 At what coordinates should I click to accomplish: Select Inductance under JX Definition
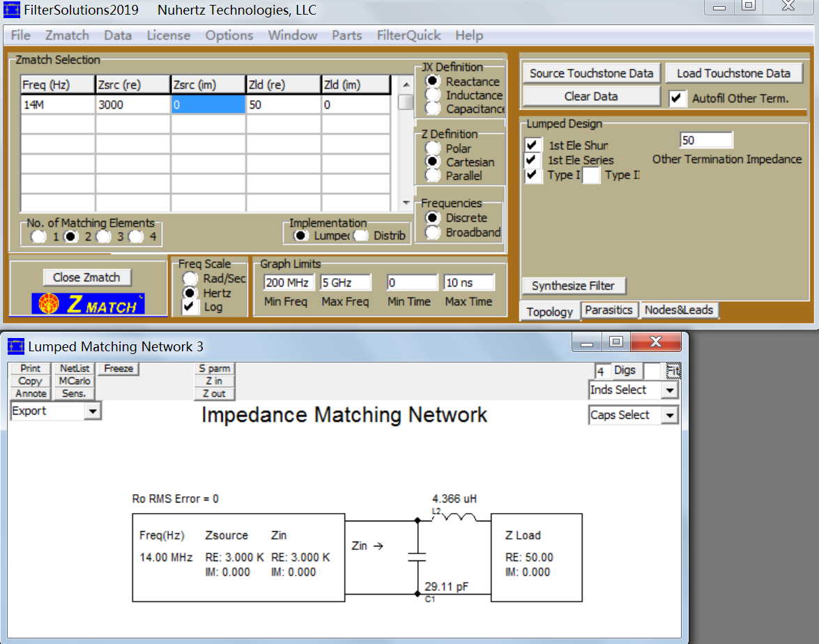point(434,95)
